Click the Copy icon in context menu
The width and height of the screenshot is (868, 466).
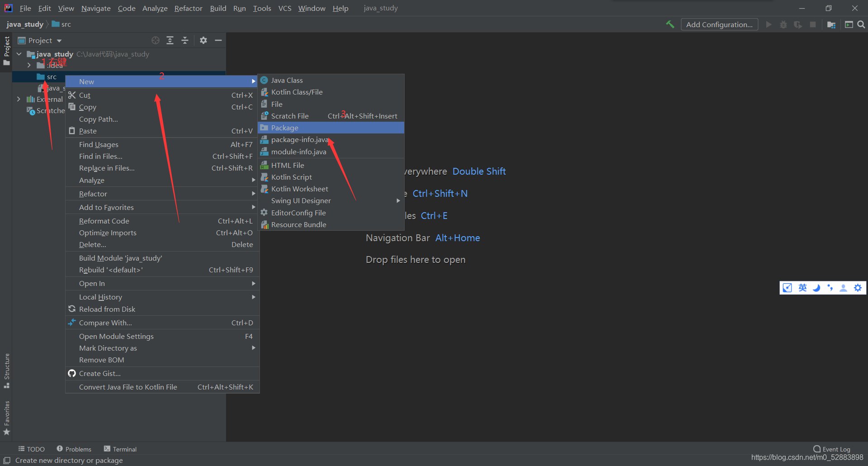coord(72,107)
